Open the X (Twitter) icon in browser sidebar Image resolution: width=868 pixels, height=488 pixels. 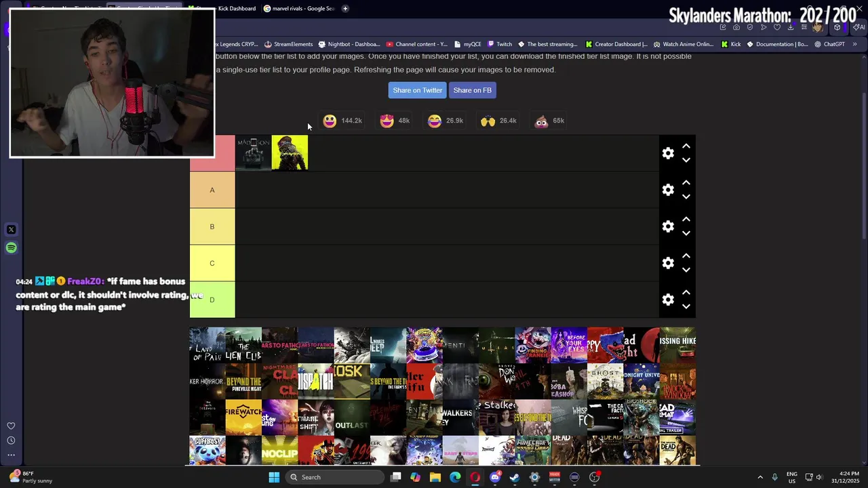11,230
